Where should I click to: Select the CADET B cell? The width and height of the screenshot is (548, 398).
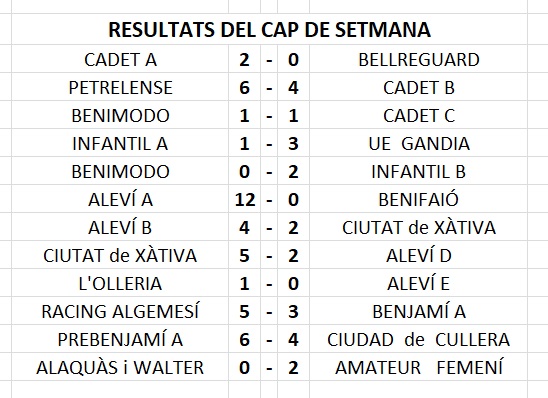[418, 87]
